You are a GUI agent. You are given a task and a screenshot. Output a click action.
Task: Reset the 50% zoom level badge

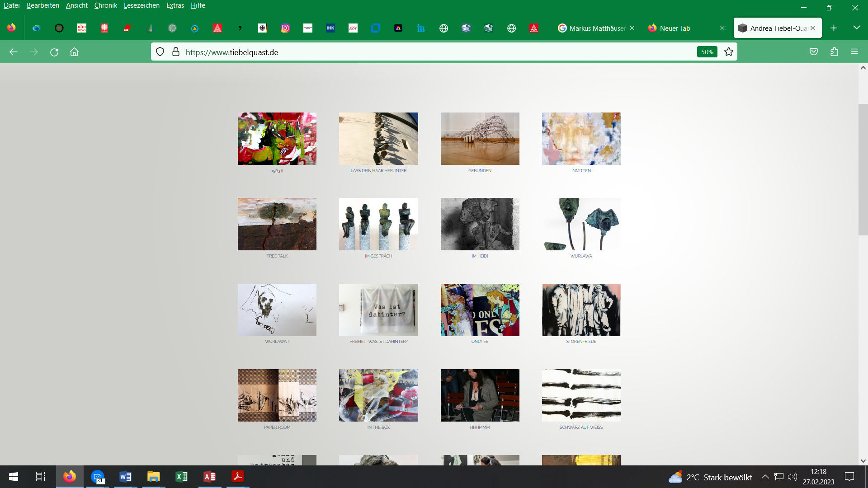pyautogui.click(x=707, y=52)
